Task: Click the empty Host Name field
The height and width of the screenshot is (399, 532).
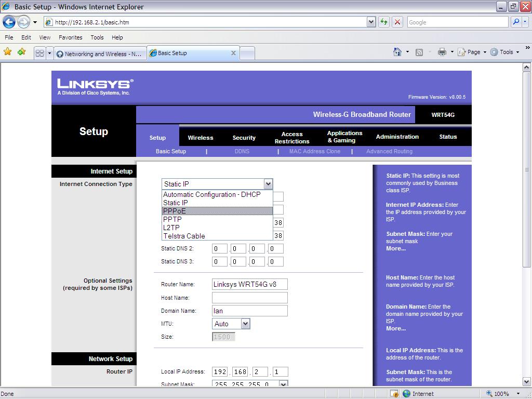Action: tap(250, 298)
